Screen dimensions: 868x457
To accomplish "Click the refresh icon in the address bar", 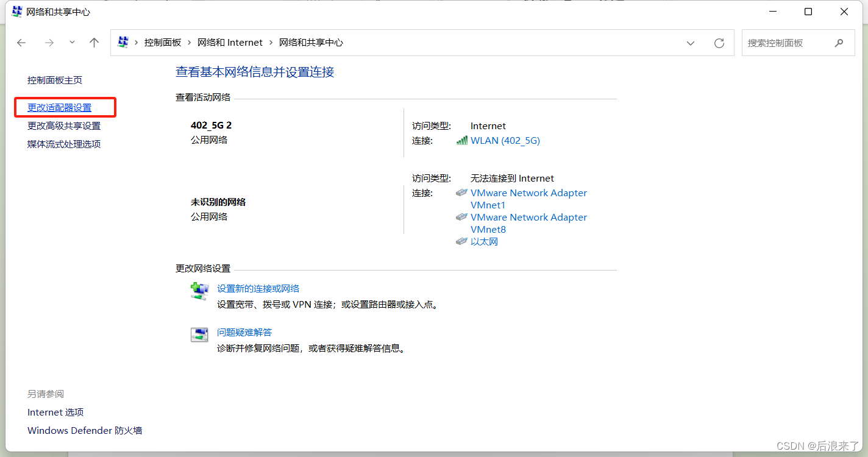I will pyautogui.click(x=719, y=43).
